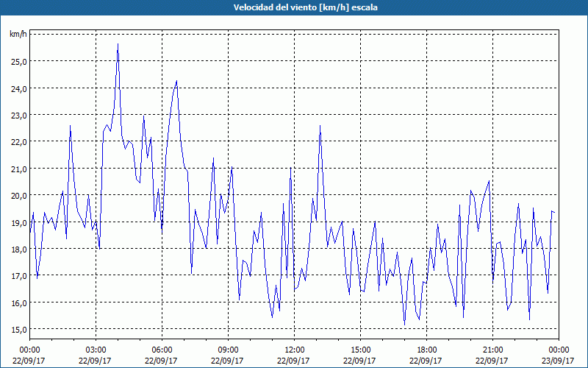
Task: Click the 21:00 time axis label
Action: pyautogui.click(x=492, y=350)
